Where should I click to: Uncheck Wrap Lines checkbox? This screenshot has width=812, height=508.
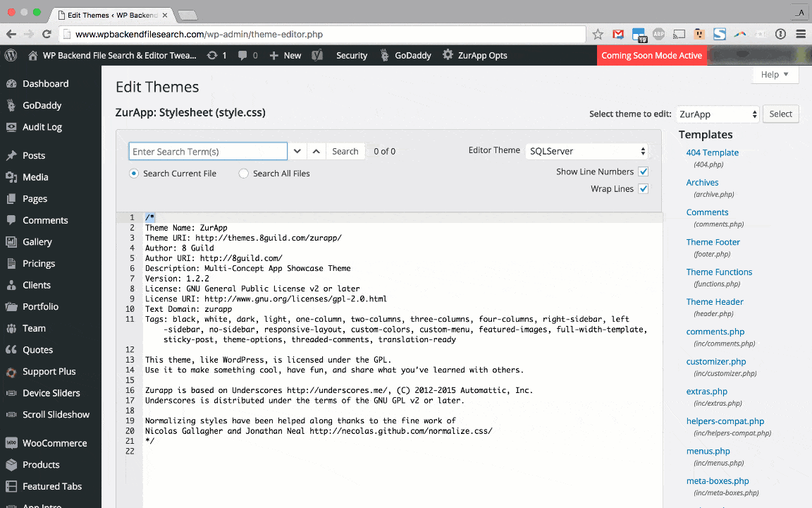click(x=643, y=188)
